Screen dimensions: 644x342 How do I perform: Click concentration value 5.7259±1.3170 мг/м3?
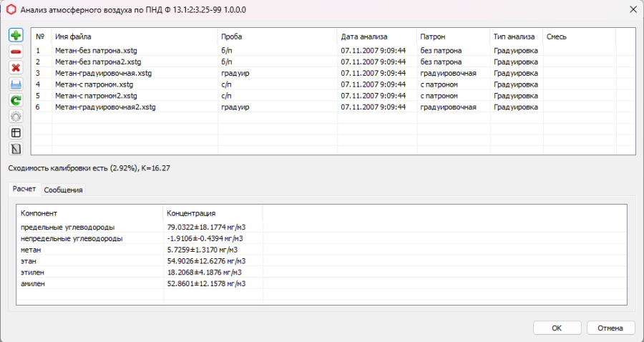tap(203, 250)
